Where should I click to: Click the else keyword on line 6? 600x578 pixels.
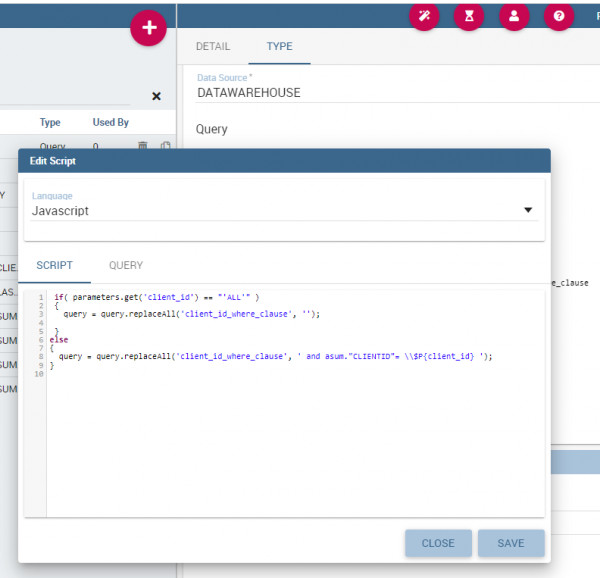pyautogui.click(x=59, y=340)
